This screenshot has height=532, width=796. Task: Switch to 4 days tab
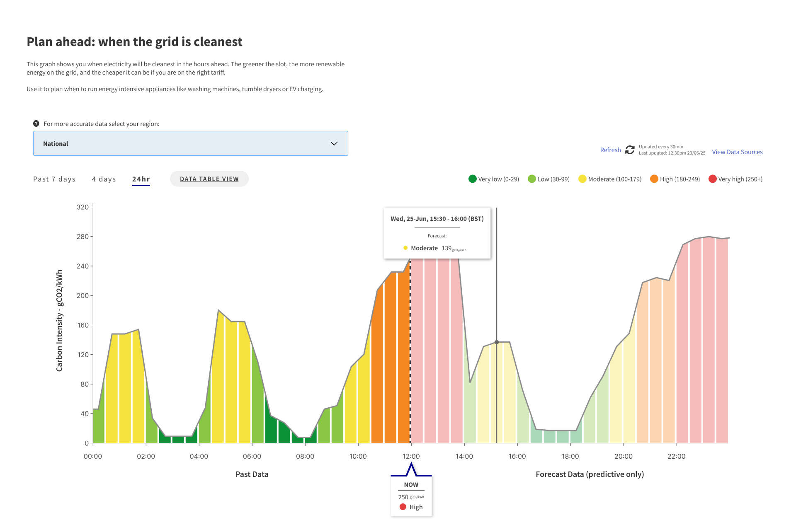(104, 179)
